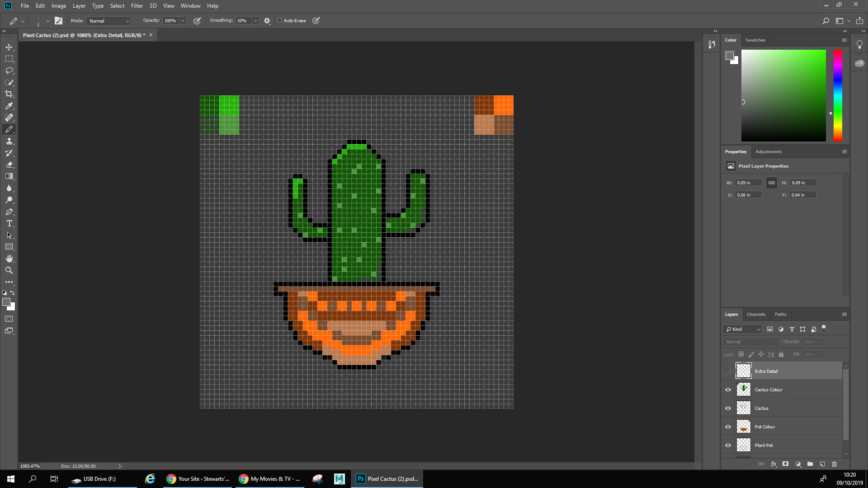Enable the Auto Erase checkbox
868x488 pixels.
pyautogui.click(x=280, y=20)
